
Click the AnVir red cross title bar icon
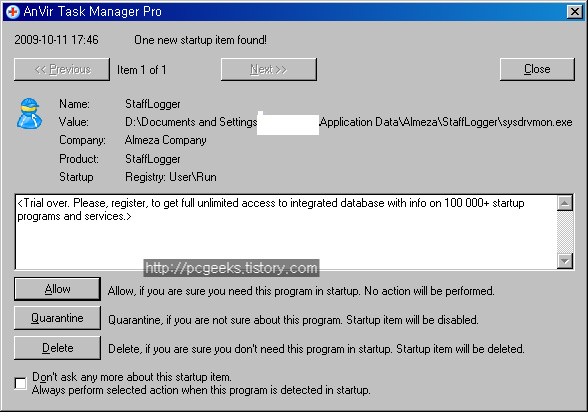click(12, 12)
